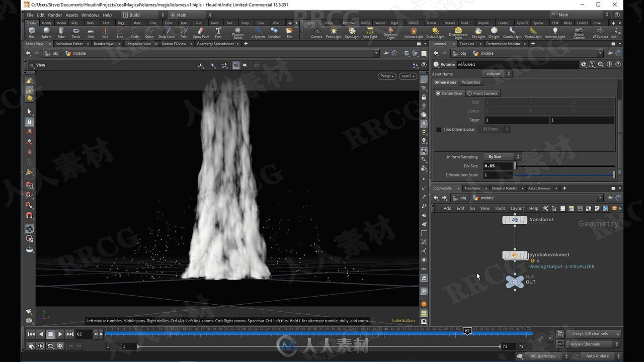The image size is (644, 362).
Task: Add a Volume Light from the shelf
Action: point(414,33)
